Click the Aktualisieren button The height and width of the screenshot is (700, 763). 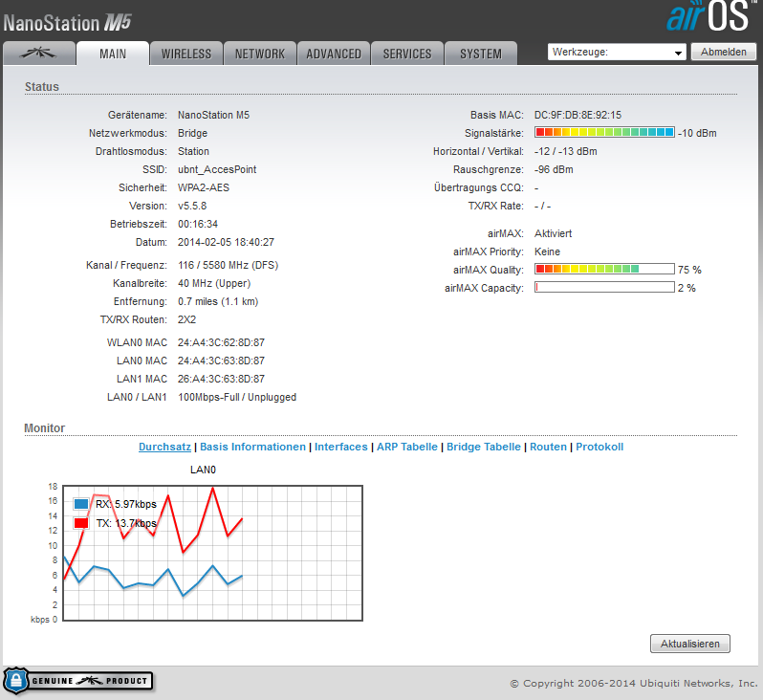(690, 644)
